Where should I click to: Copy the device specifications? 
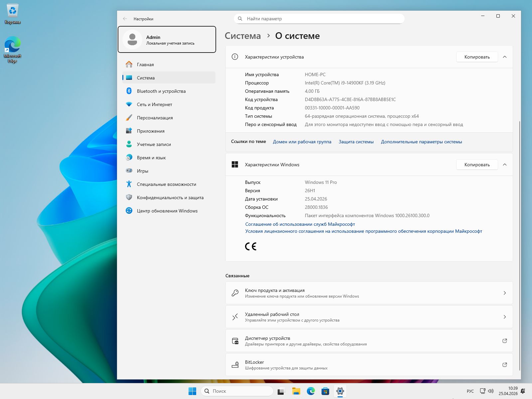(477, 57)
